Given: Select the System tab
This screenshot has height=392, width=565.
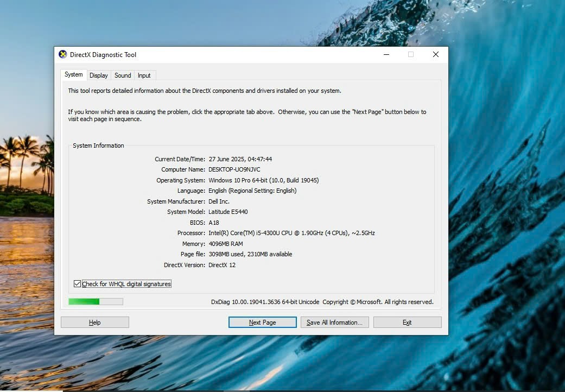Looking at the screenshot, I should click(x=73, y=74).
